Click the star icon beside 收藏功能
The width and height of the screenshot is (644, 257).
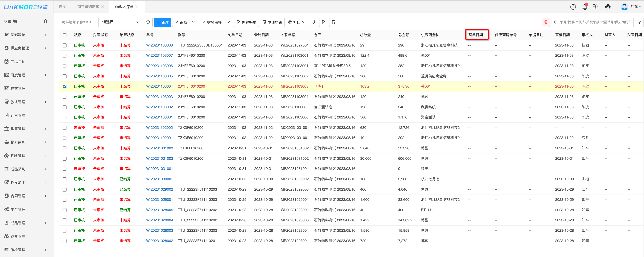tap(45, 21)
